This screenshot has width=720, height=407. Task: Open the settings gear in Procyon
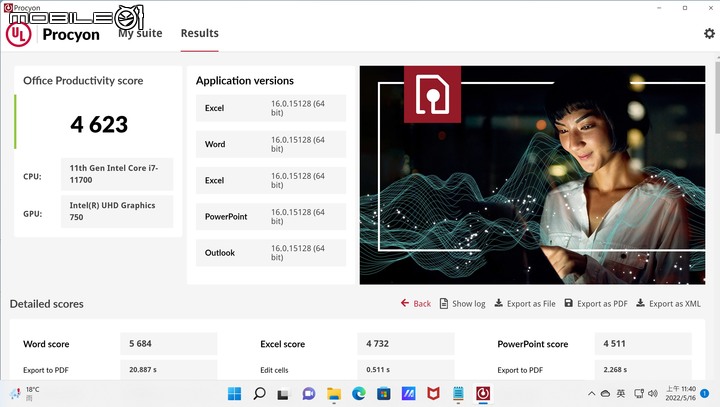[709, 34]
